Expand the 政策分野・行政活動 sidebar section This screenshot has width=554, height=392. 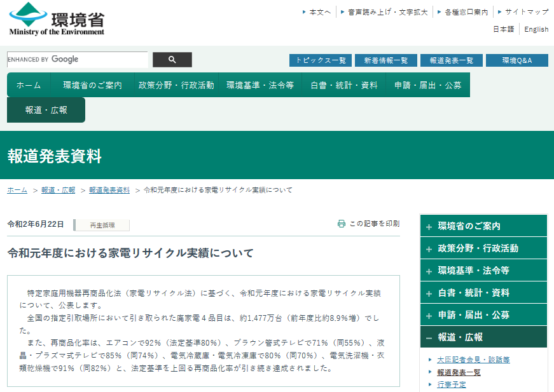[483, 248]
